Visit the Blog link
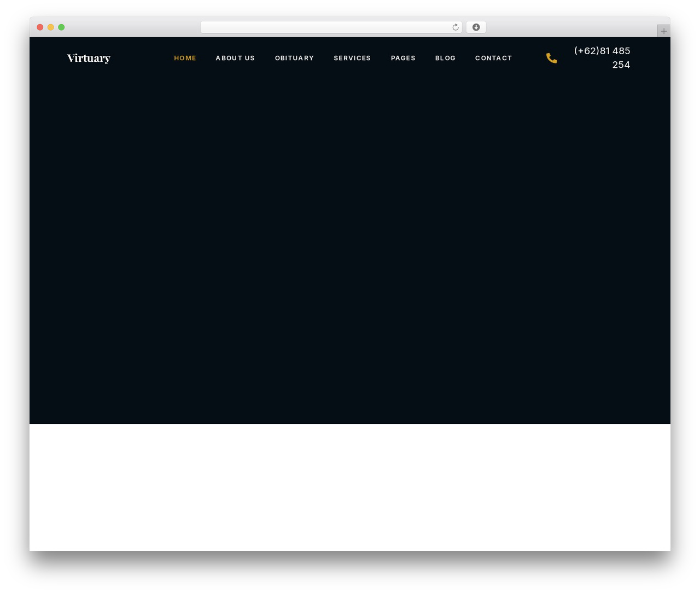This screenshot has width=700, height=593. (445, 58)
